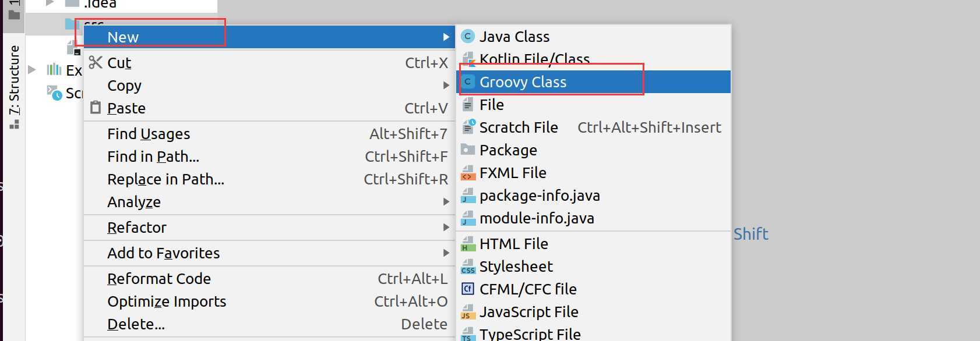Select Reformat Code menu entry
Screen dimensions: 980x341
coord(158,279)
